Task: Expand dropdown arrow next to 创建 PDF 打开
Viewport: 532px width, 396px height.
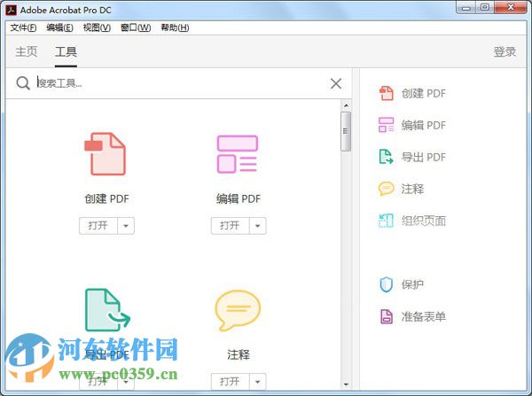Action: 126,226
